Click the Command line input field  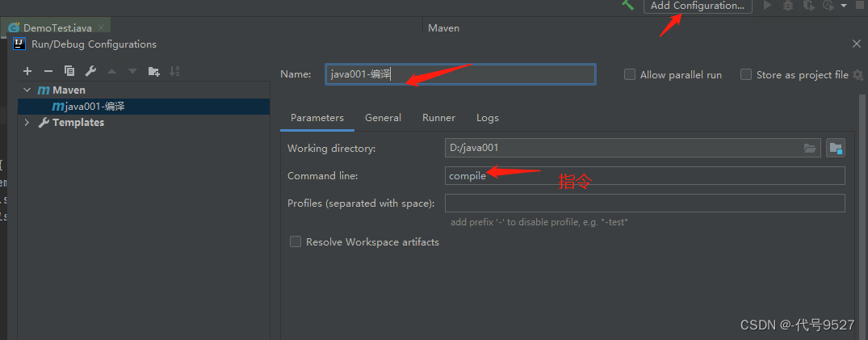(x=644, y=176)
